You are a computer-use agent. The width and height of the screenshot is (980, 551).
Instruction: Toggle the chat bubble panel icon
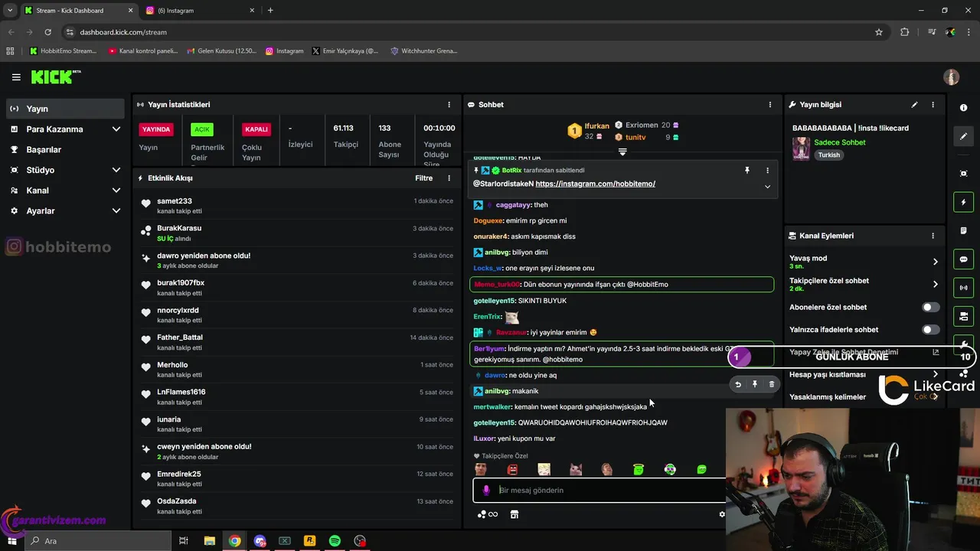tap(964, 259)
